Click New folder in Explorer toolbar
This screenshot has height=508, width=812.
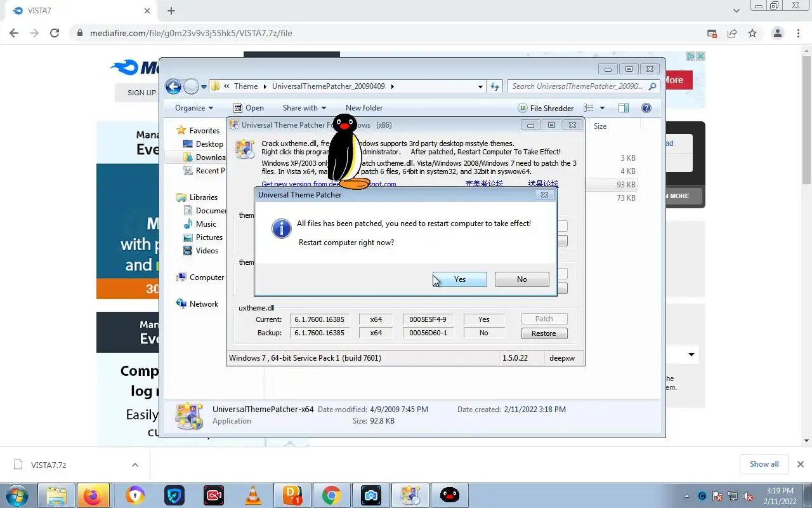tap(364, 108)
